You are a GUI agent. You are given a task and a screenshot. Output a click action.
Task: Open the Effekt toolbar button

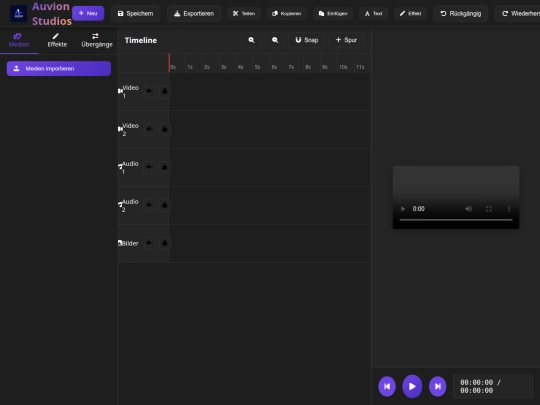tap(410, 14)
